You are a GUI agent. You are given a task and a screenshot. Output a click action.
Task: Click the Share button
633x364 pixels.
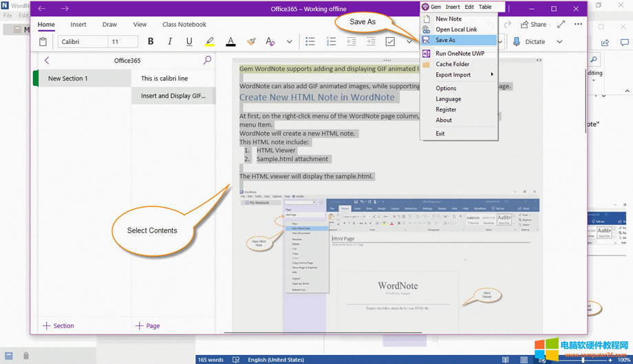pos(533,25)
